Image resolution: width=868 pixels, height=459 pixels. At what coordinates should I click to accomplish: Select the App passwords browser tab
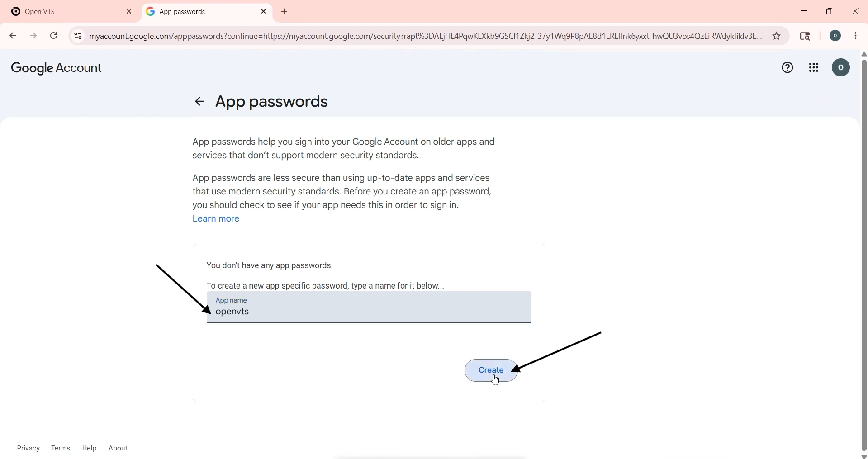coord(207,12)
